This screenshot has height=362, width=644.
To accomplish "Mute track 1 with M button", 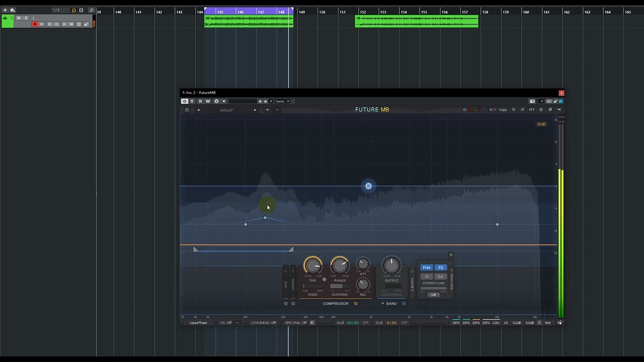I will 19,18.
